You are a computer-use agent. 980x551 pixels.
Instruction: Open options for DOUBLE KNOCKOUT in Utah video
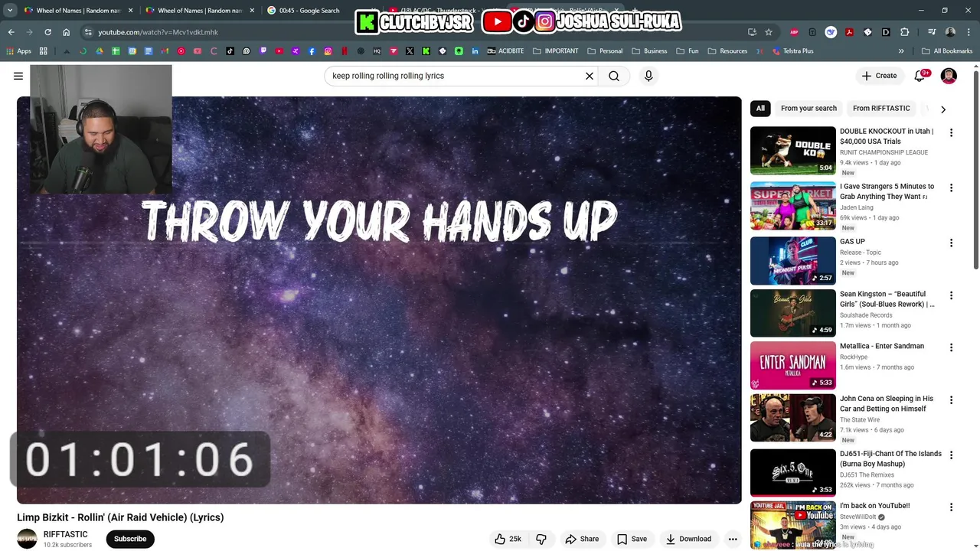(x=951, y=132)
